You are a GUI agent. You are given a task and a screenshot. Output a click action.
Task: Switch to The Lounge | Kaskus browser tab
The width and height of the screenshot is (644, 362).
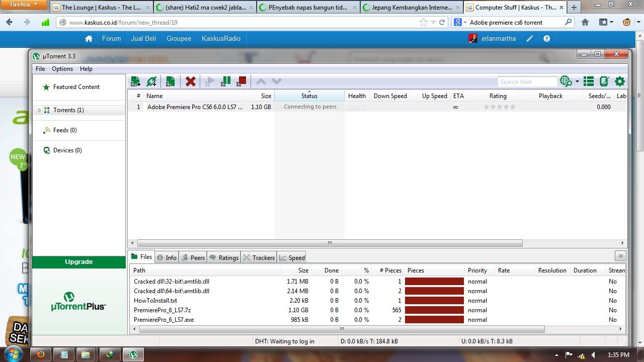click(101, 8)
